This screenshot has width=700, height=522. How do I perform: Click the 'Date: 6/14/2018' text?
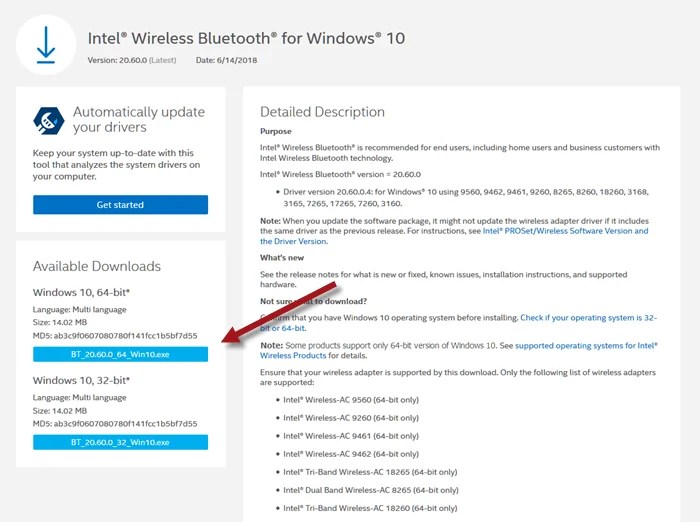point(226,60)
